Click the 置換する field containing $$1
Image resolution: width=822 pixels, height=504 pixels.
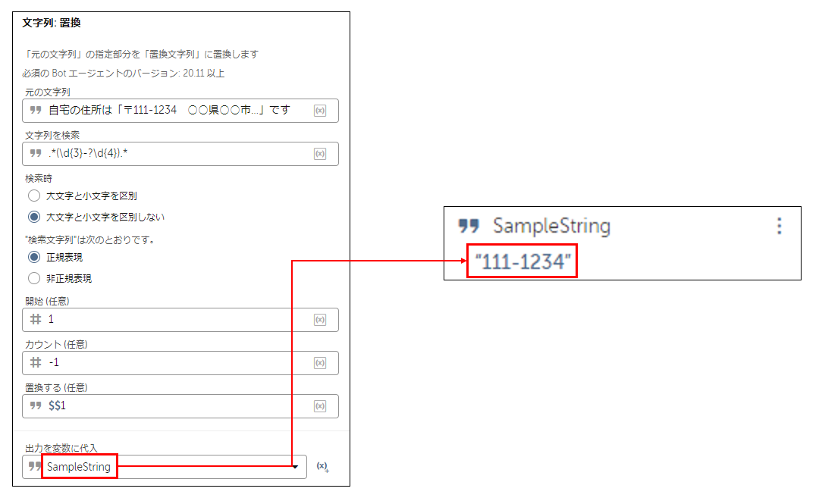[x=180, y=406]
